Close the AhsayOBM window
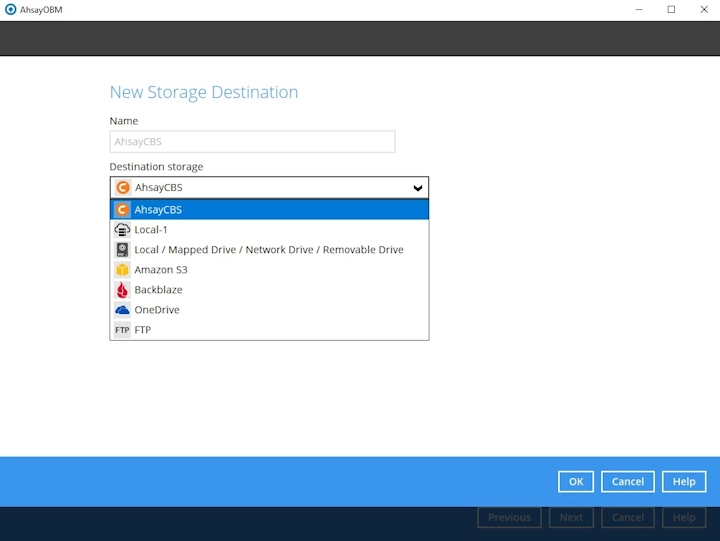This screenshot has height=541, width=720. click(x=704, y=10)
